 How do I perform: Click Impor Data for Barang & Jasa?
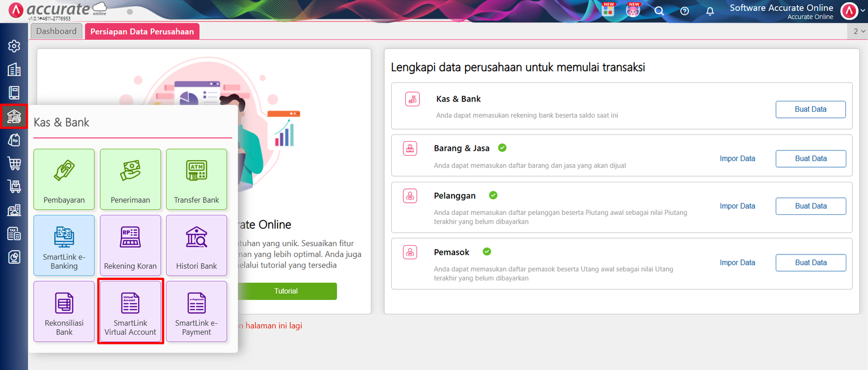click(x=737, y=158)
